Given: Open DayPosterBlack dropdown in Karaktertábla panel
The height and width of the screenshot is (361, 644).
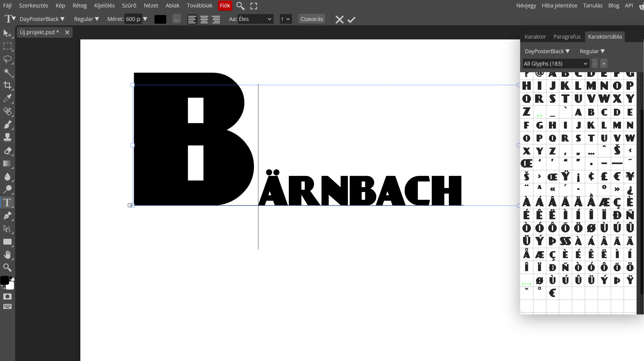Looking at the screenshot, I should coord(547,51).
